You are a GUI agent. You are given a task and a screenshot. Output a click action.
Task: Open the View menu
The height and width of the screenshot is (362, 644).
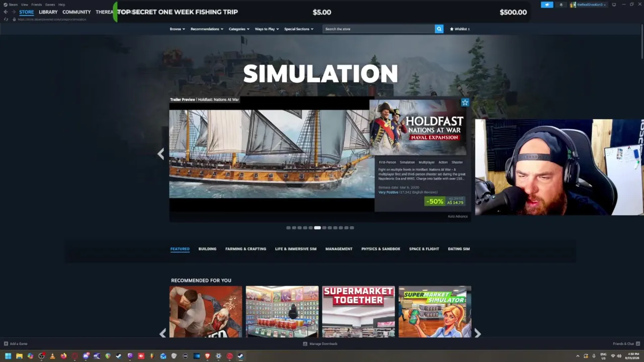[x=24, y=5]
